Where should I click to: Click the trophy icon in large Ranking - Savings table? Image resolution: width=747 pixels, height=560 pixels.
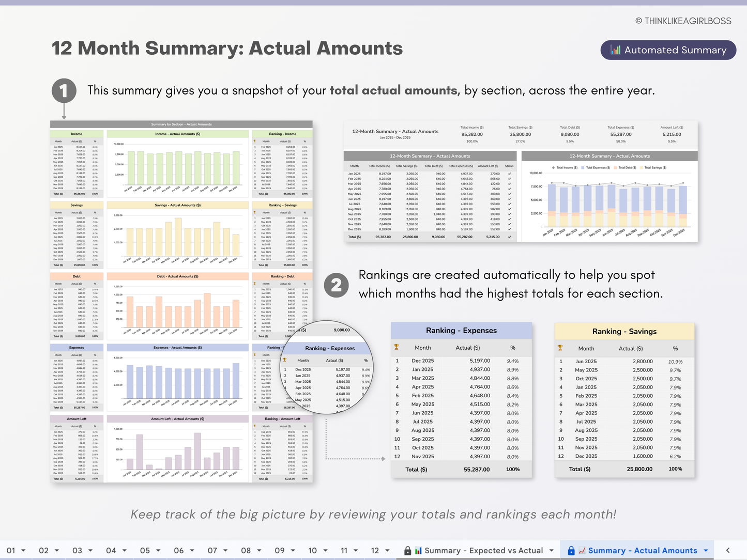(560, 348)
